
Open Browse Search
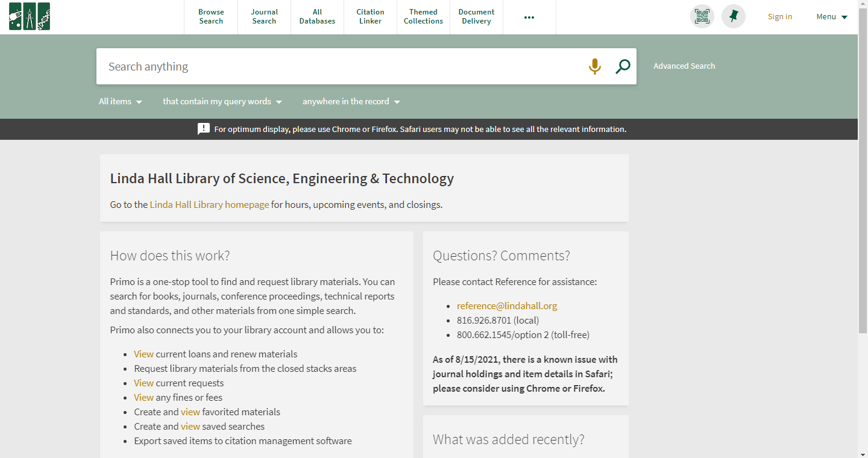pyautogui.click(x=211, y=17)
